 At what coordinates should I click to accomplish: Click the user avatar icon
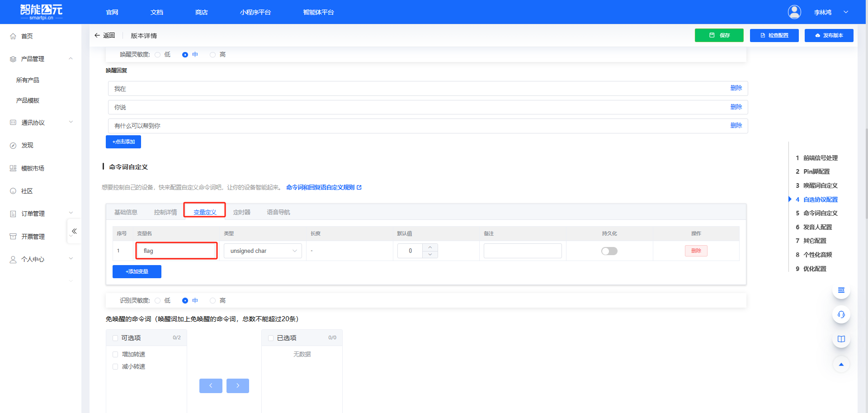click(x=794, y=12)
